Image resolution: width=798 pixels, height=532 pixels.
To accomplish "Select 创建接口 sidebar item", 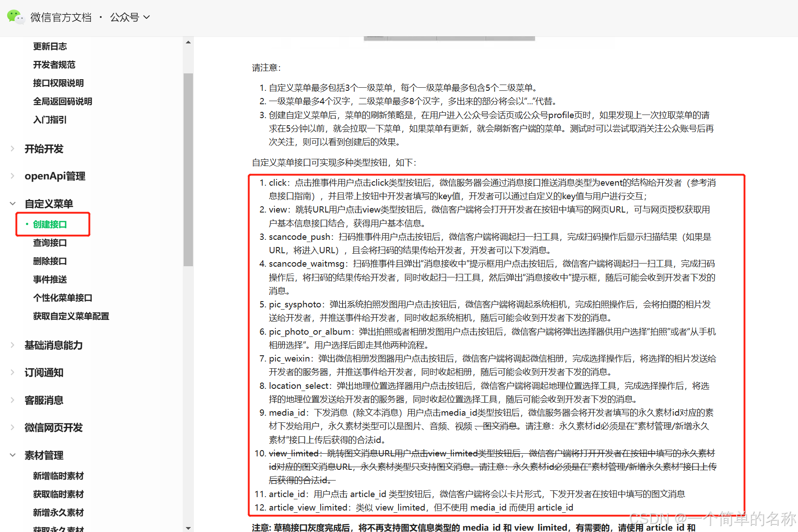I will click(x=50, y=224).
